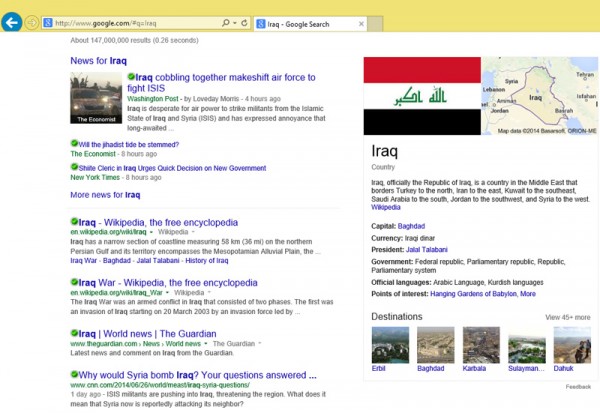This screenshot has height=413, width=600.
Task: Open Iraq War - Wikipedia result
Action: 168,283
